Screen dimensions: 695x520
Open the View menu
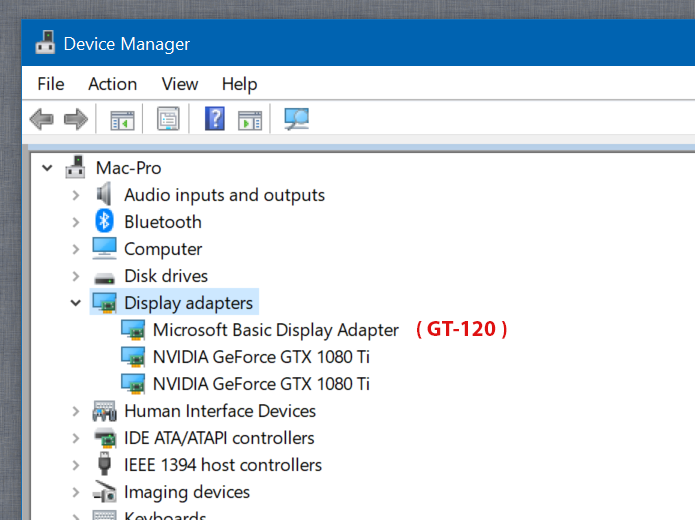pyautogui.click(x=180, y=84)
